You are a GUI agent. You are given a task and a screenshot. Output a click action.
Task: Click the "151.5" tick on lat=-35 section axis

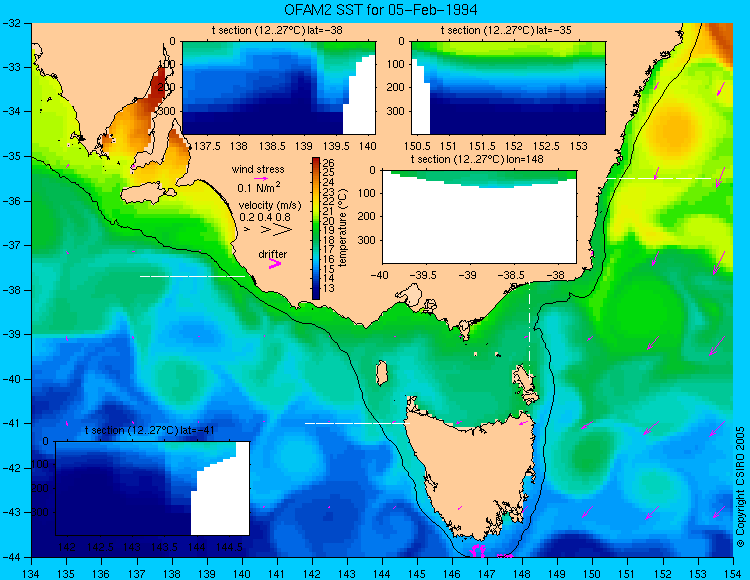point(481,146)
